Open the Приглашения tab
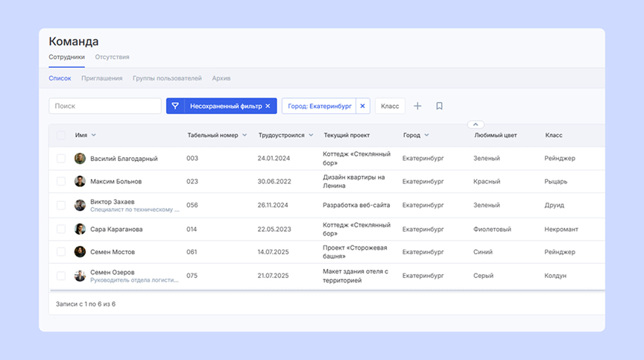The width and height of the screenshot is (644, 360). [x=101, y=78]
